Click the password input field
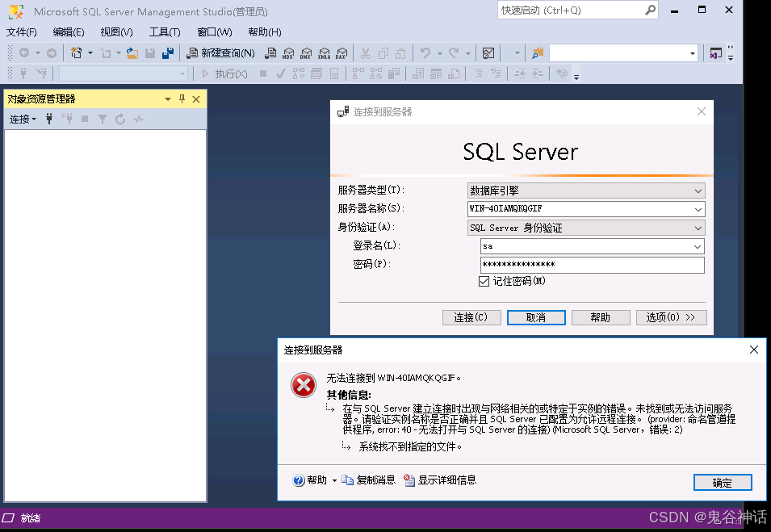Viewport: 771px width, 532px height. pos(592,265)
